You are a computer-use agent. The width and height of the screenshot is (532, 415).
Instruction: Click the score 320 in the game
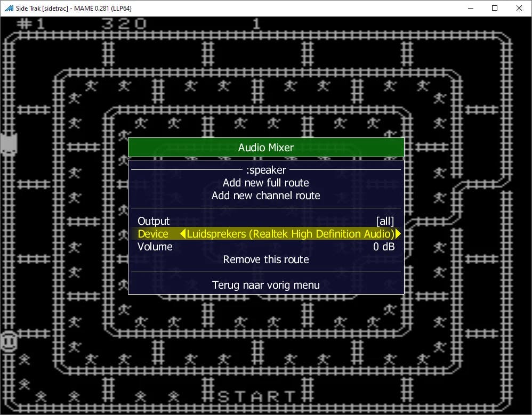[x=124, y=24]
